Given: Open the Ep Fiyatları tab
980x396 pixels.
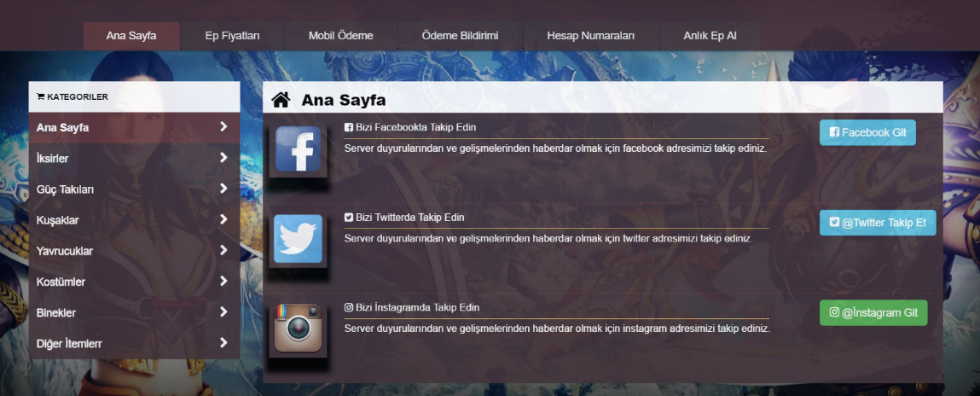Looking at the screenshot, I should [x=233, y=36].
